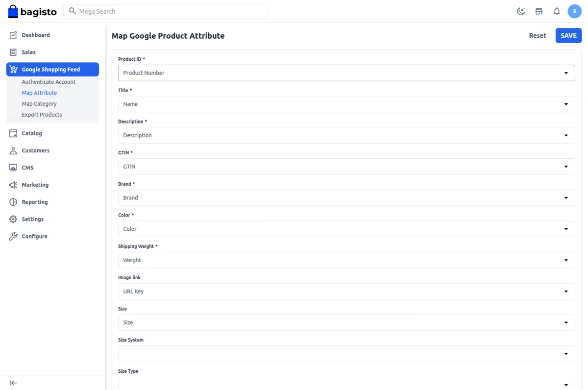588x390 pixels.
Task: Click inside the Mega Search field
Action: (x=167, y=11)
